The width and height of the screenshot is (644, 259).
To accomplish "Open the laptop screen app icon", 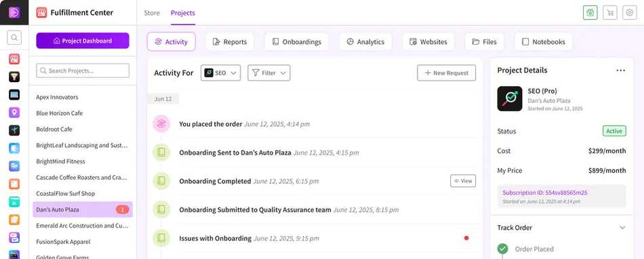I will [14, 94].
